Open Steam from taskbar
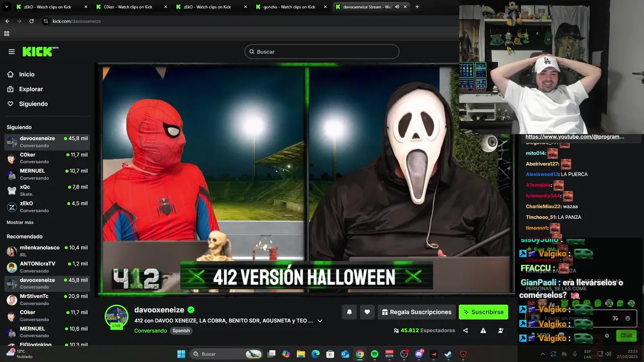The width and height of the screenshot is (644, 362). 448,354
